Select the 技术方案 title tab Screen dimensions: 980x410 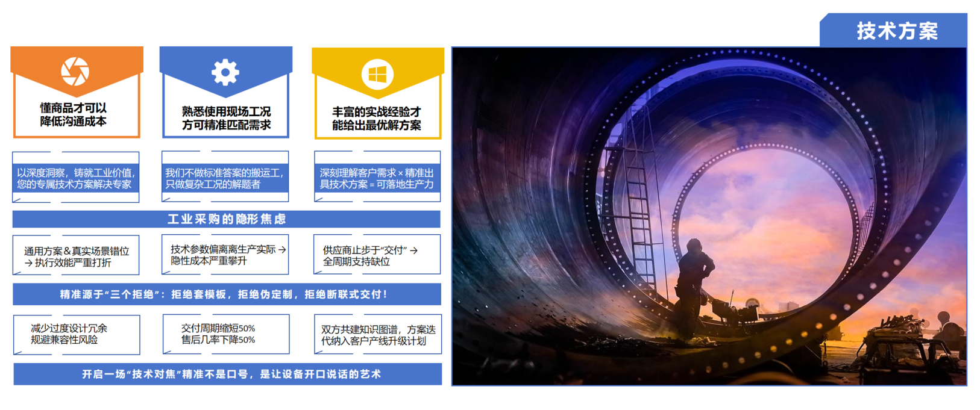897,31
